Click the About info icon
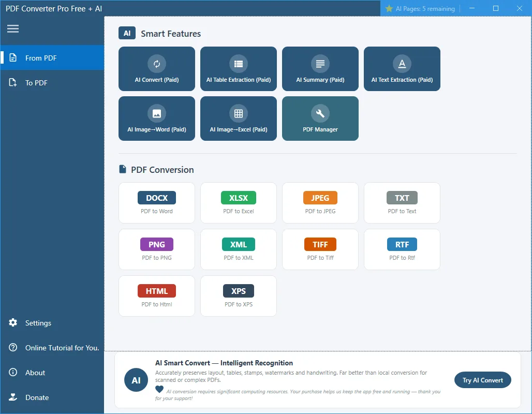The image size is (532, 414). tap(13, 372)
